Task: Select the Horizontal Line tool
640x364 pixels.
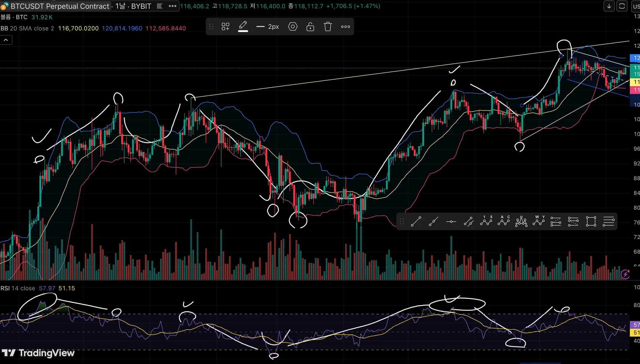Action: click(451, 221)
